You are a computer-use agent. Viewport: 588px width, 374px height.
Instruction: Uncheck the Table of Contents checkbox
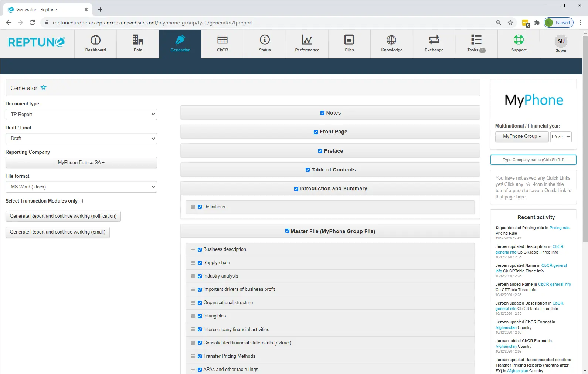tap(307, 170)
